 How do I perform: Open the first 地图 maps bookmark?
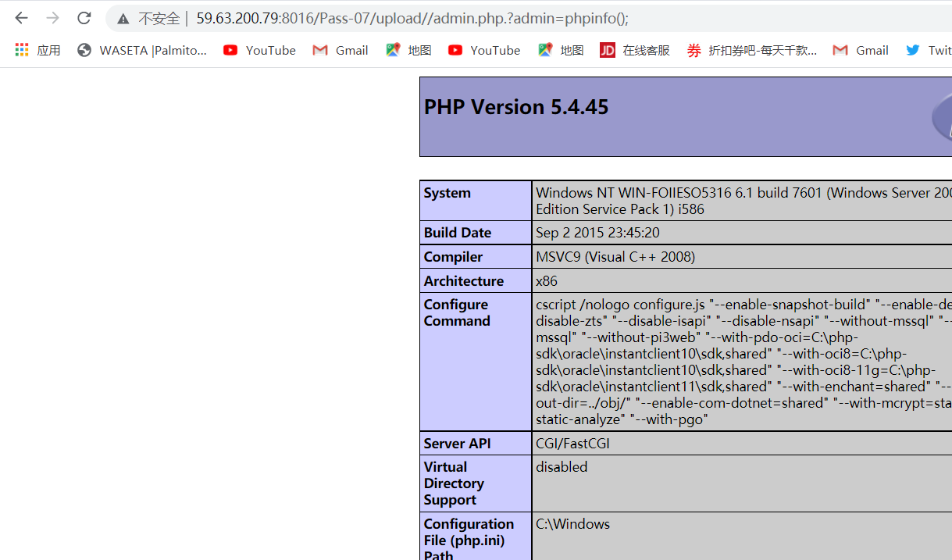(x=408, y=50)
